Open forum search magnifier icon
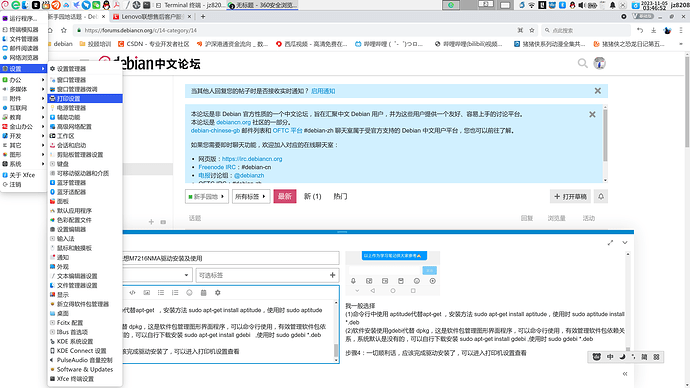The width and height of the screenshot is (690, 388). [582, 63]
